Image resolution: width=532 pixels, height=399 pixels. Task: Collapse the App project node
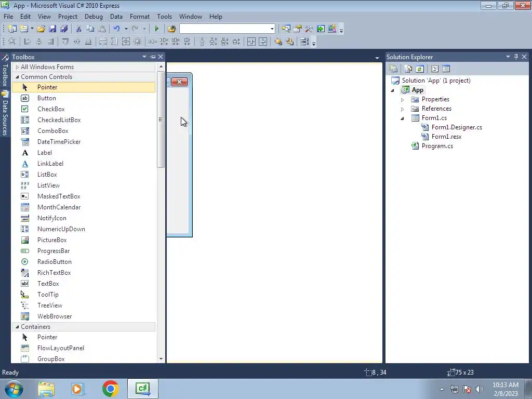[393, 90]
